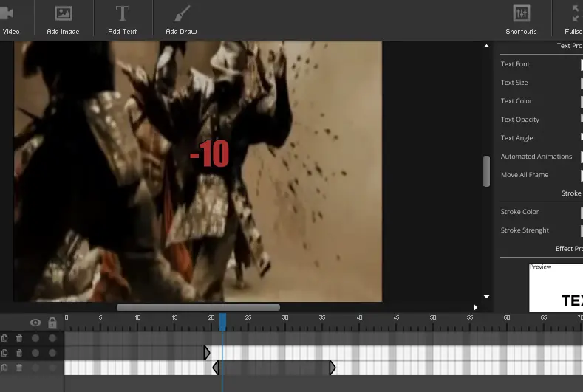Viewport: 583px width, 392px height.
Task: Click the vertical canvas scrollbar thumb
Action: coord(486,171)
